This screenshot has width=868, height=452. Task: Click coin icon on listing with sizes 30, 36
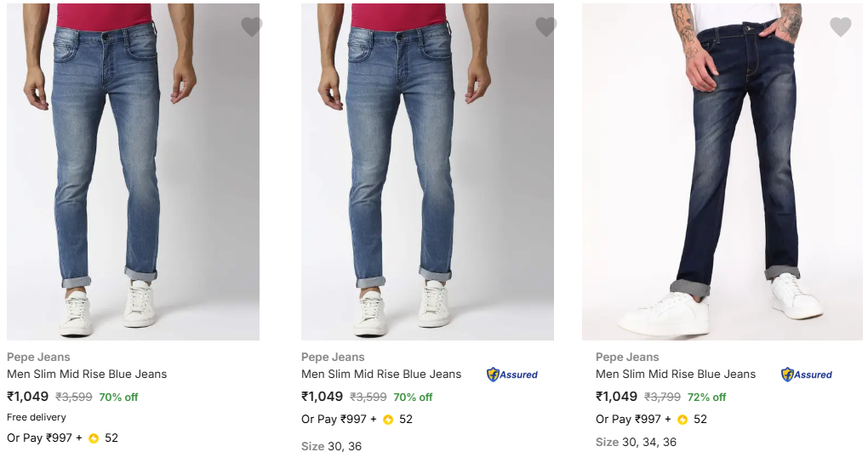(x=388, y=420)
